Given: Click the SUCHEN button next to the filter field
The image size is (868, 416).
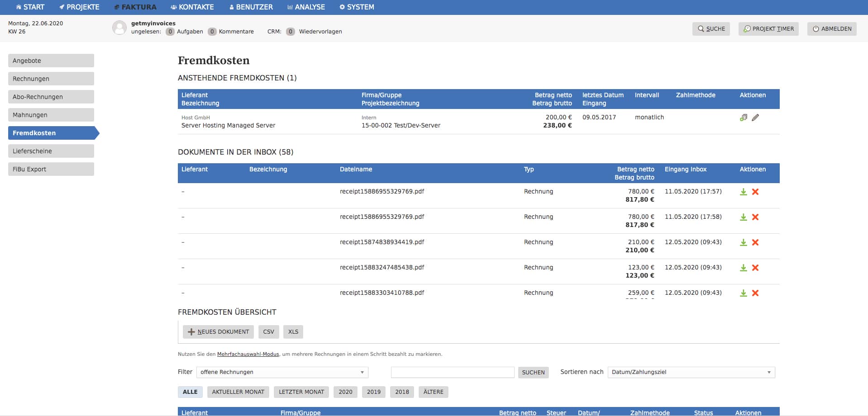Looking at the screenshot, I should click(x=533, y=373).
